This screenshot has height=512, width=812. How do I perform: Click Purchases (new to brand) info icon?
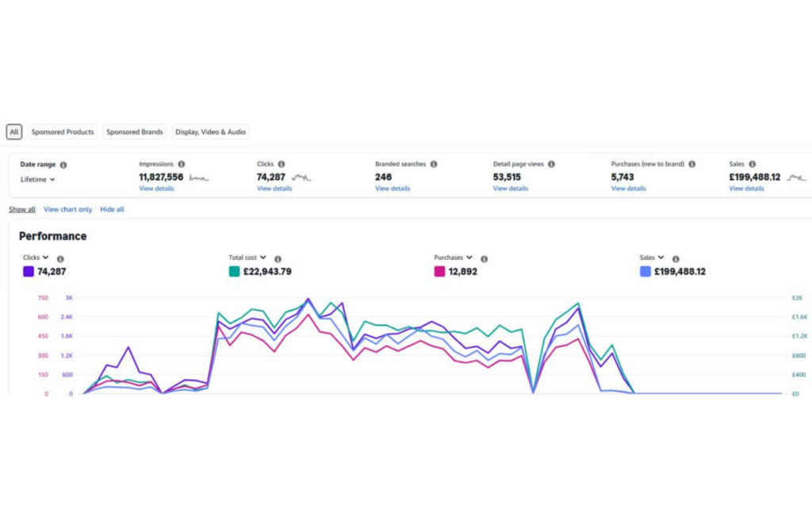(691, 164)
